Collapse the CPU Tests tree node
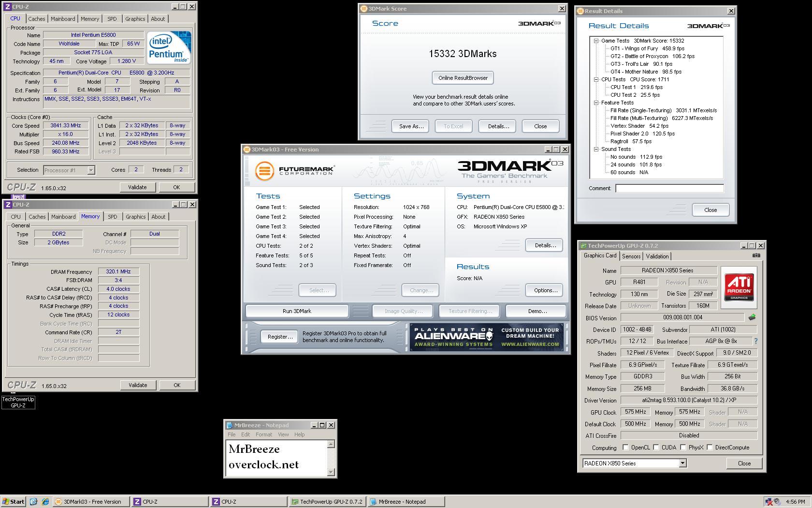812x508 pixels. pyautogui.click(x=596, y=79)
